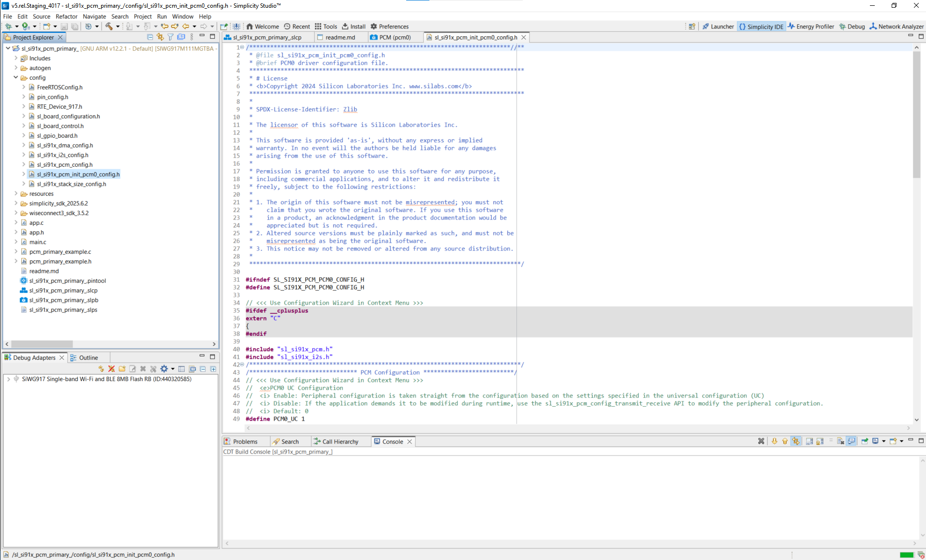Viewport: 926px width, 560px height.
Task: Open the Open Console dropdown arrow
Action: pyautogui.click(x=902, y=441)
